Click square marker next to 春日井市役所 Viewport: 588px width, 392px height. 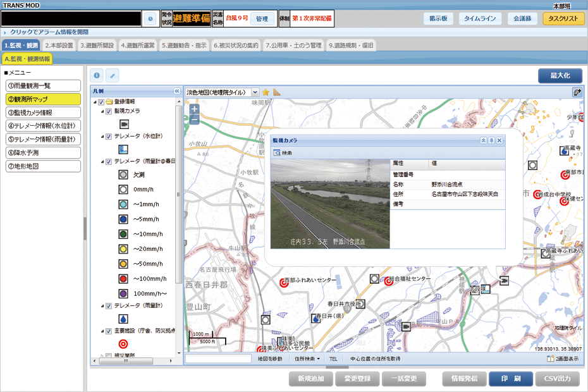pyautogui.click(x=360, y=303)
